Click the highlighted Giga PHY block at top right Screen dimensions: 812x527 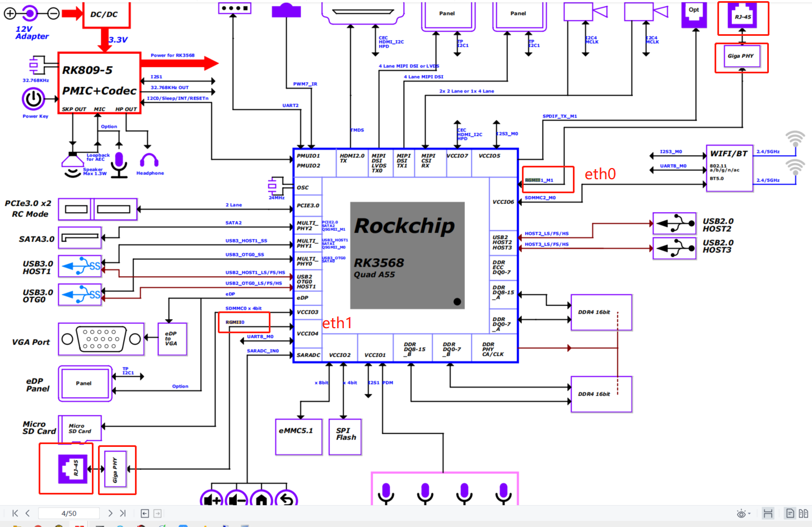pyautogui.click(x=741, y=57)
